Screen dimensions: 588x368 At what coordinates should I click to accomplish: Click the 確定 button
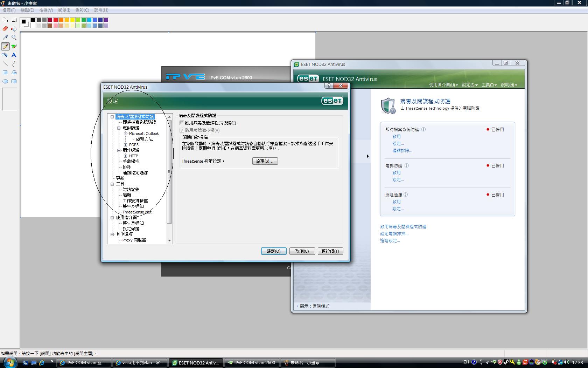273,251
